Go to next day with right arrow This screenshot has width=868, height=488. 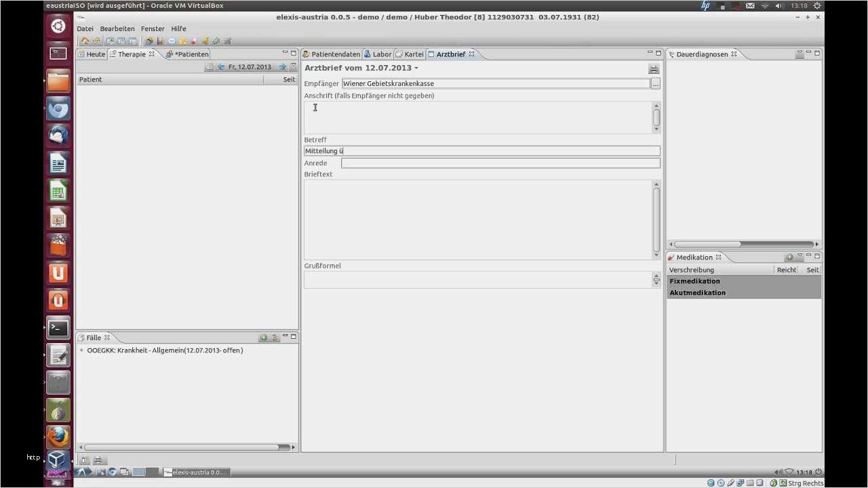pyautogui.click(x=283, y=67)
